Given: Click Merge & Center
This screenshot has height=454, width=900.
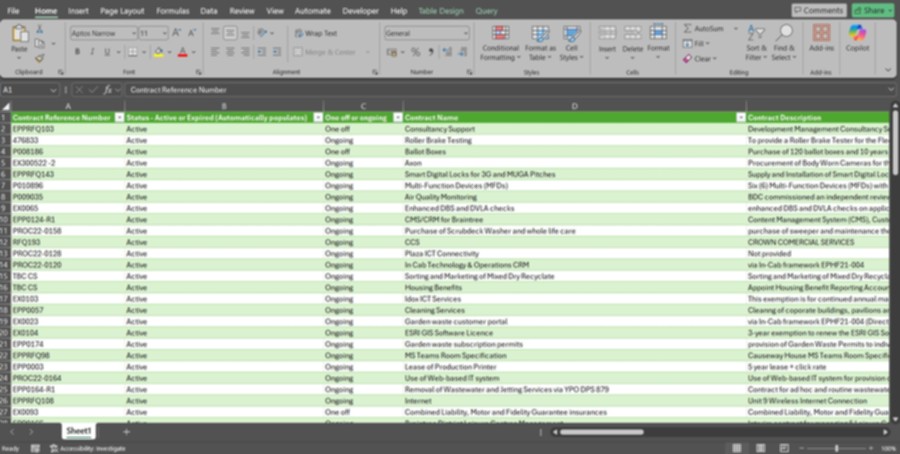Looking at the screenshot, I should tap(325, 52).
